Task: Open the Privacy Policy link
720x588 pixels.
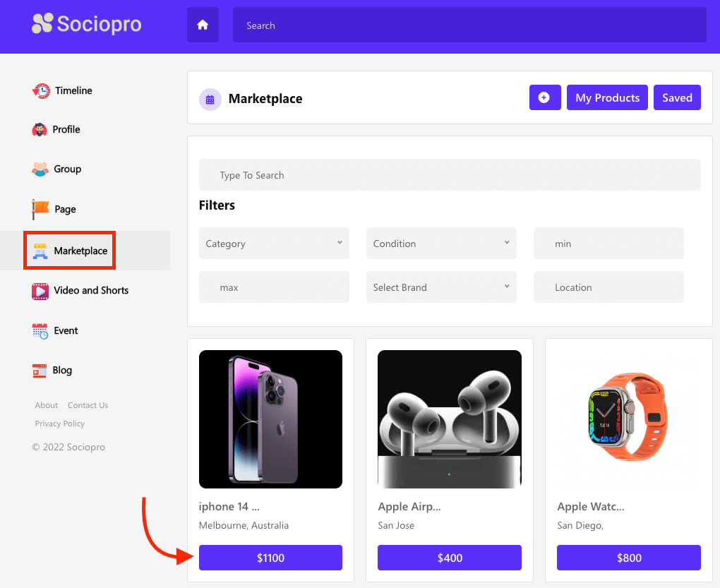Action: 59,423
